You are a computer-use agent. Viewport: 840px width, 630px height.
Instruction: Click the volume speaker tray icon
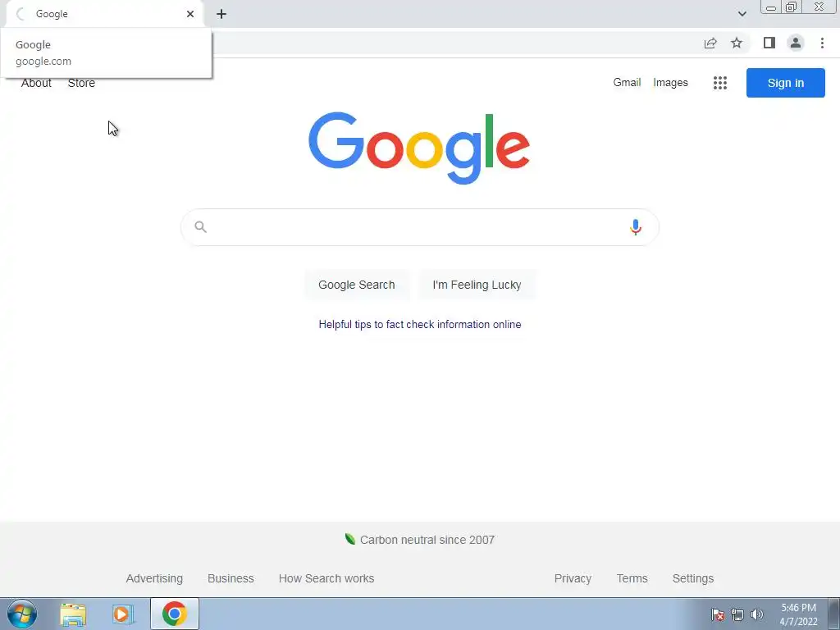click(757, 614)
